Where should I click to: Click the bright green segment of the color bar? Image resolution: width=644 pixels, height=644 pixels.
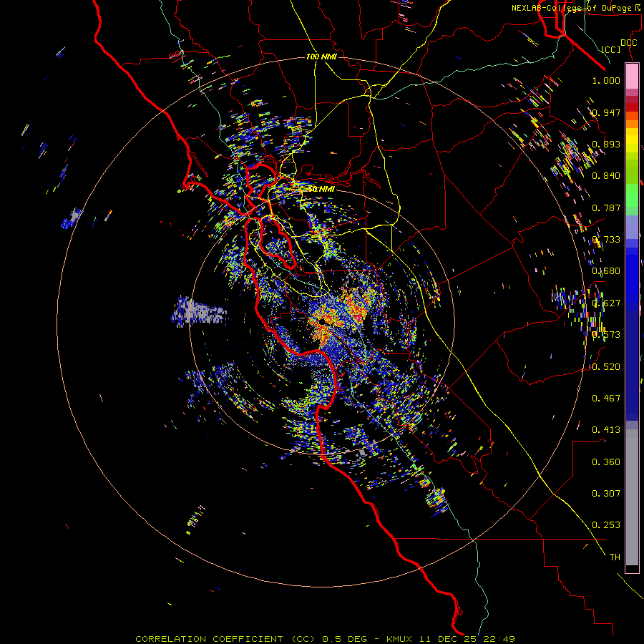click(632, 195)
